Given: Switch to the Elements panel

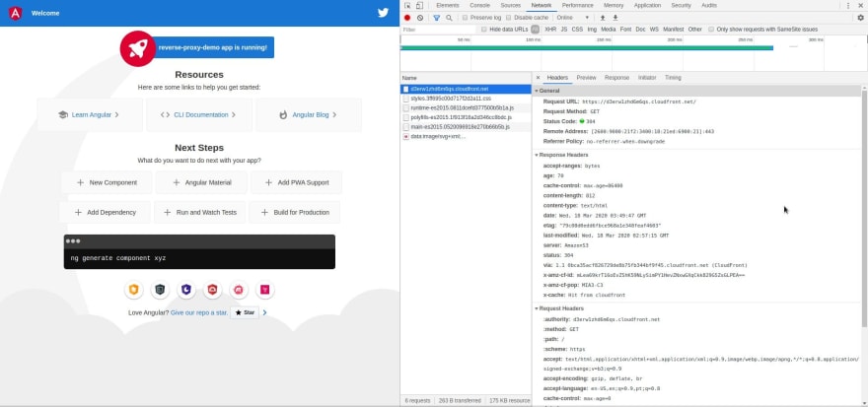Looking at the screenshot, I should [x=447, y=6].
